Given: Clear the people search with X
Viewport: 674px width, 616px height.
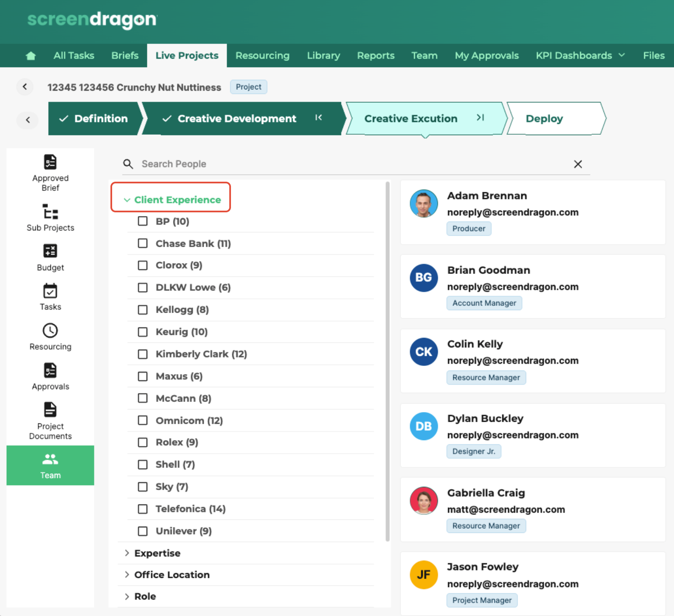Looking at the screenshot, I should click(578, 164).
